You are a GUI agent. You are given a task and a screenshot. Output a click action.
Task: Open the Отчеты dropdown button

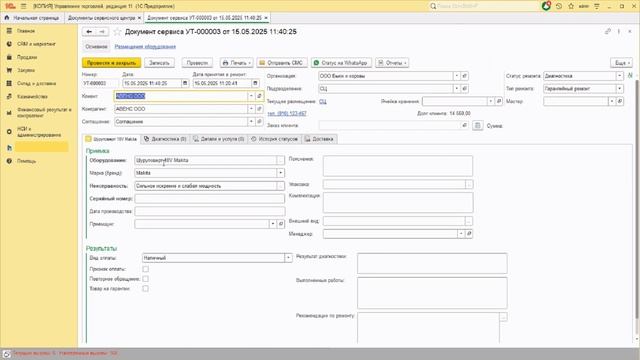[392, 63]
